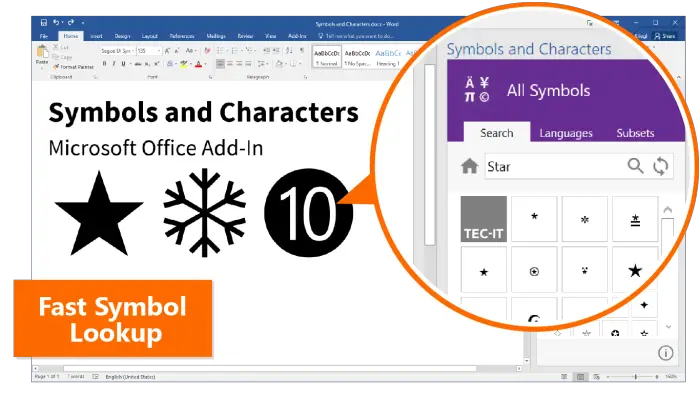Screen dimensions: 700x394
Task: Apply Bold formatting
Action: pyautogui.click(x=104, y=64)
